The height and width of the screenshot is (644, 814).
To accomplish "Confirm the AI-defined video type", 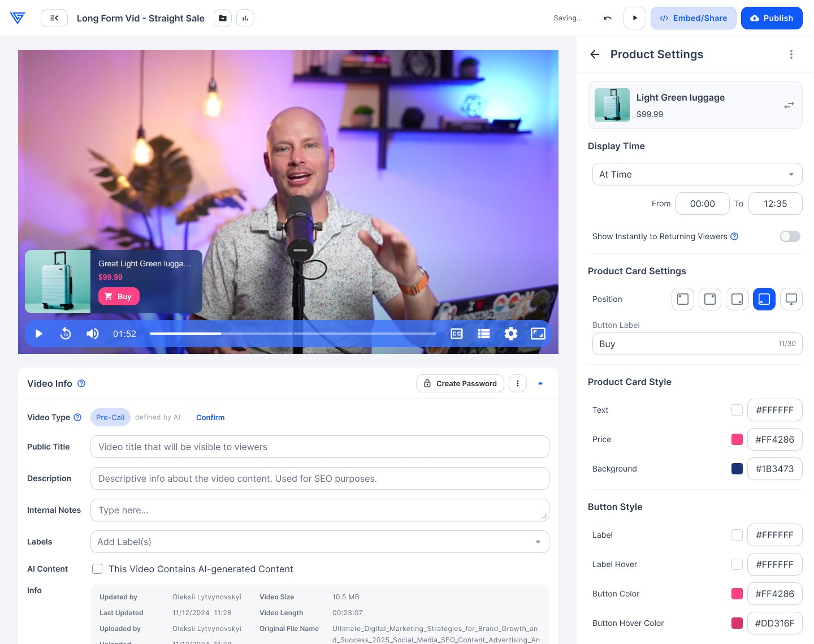I will 210,417.
